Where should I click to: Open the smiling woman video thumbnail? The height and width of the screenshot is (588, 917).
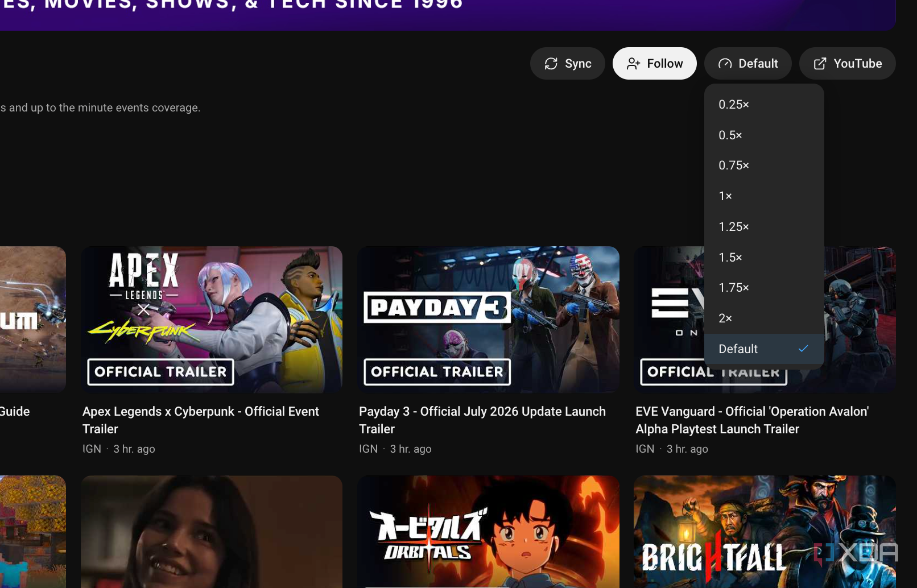point(212,532)
